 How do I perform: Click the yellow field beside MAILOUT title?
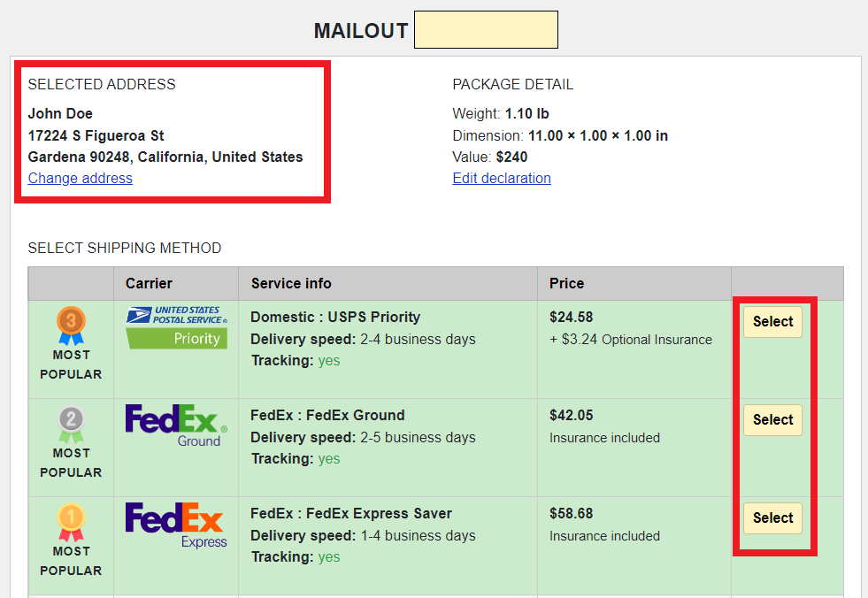tap(486, 30)
